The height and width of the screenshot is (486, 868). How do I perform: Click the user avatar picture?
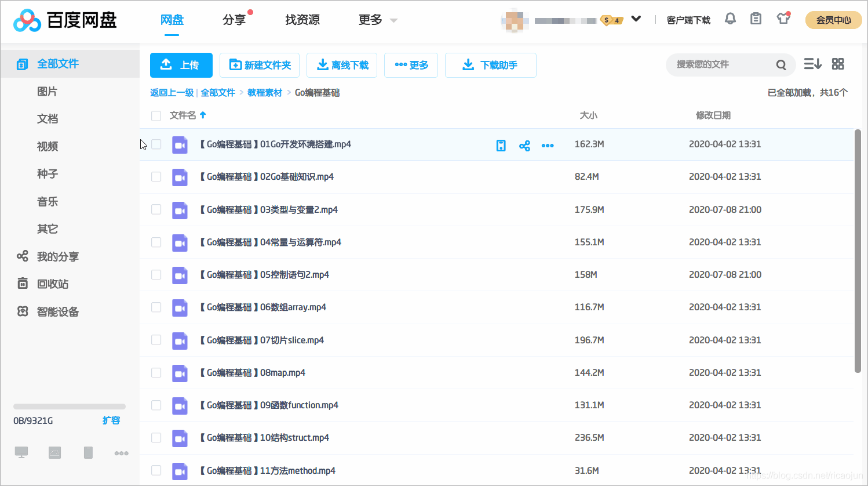coord(515,20)
